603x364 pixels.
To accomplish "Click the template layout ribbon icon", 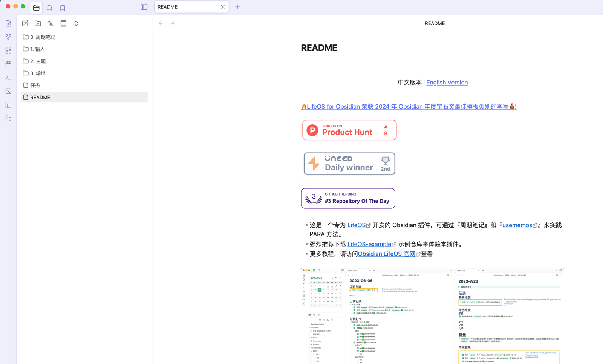I will click(8, 105).
